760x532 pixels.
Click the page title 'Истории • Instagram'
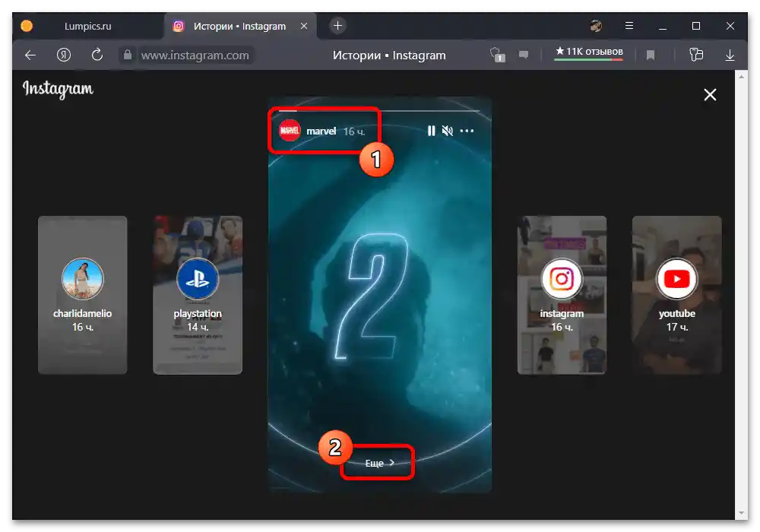389,55
